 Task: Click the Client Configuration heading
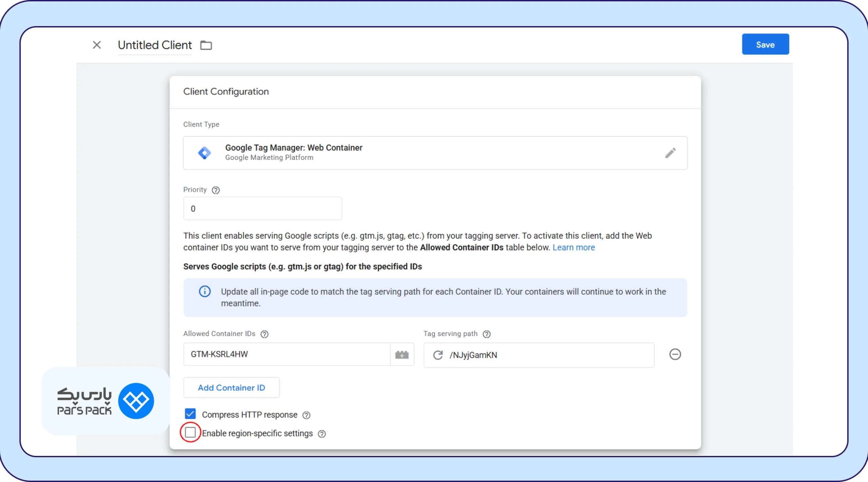click(x=226, y=92)
